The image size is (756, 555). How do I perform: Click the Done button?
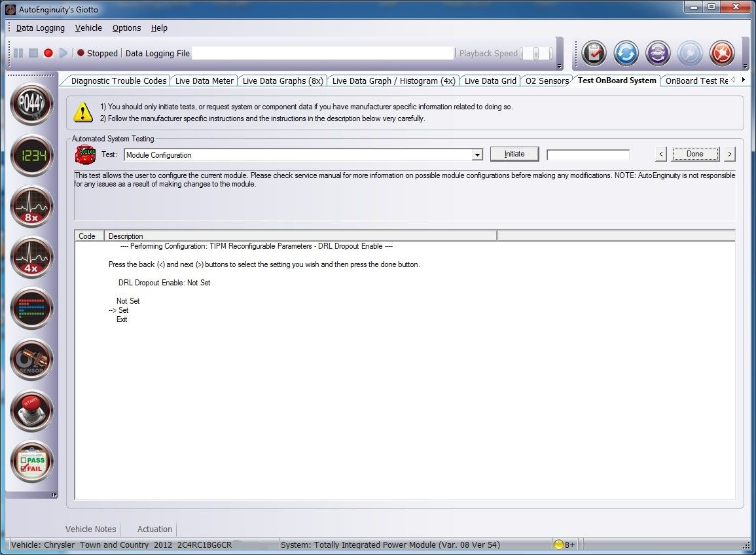point(694,154)
